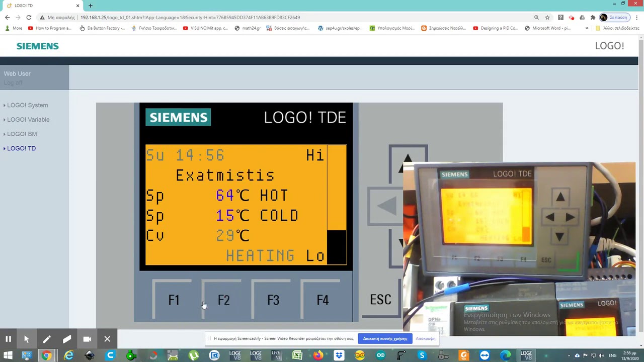Open Skype from the taskbar
Image resolution: width=644 pixels, height=362 pixels.
422,355
